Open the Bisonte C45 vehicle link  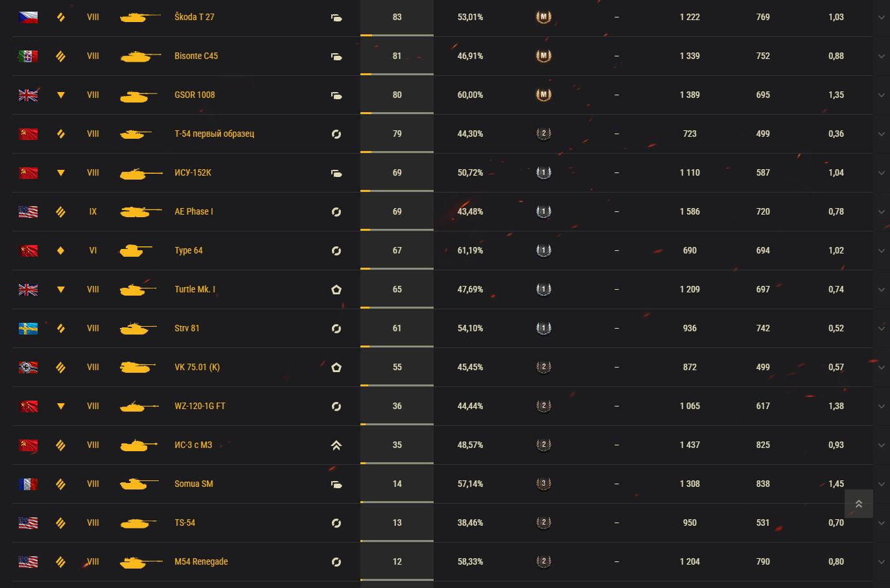coord(196,56)
